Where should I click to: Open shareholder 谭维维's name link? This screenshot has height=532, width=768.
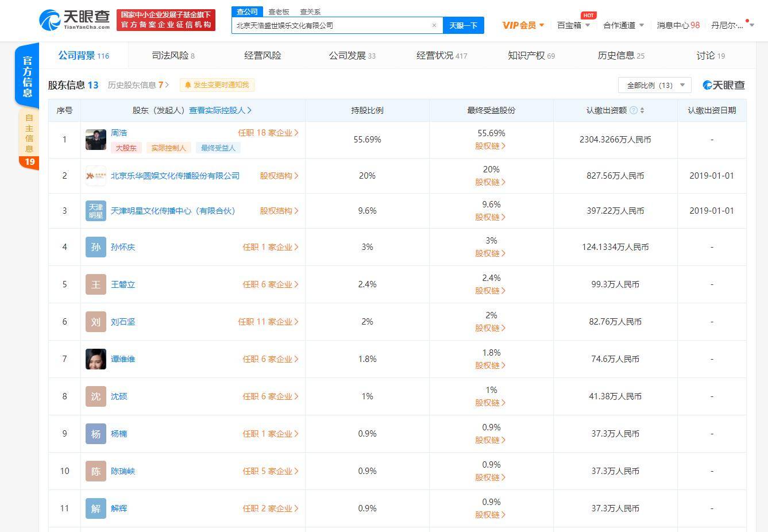123,359
